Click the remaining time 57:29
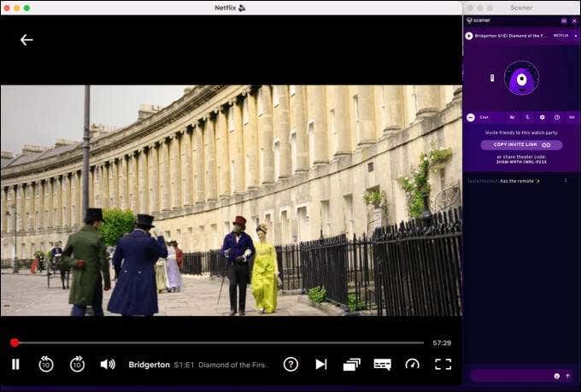 tap(442, 343)
